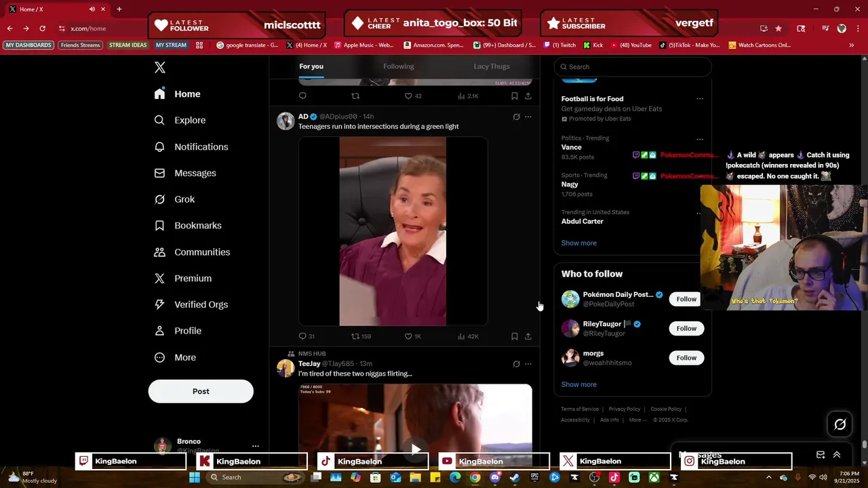This screenshot has height=488, width=868.
Task: Reload the page in Chrome
Action: [x=42, y=28]
